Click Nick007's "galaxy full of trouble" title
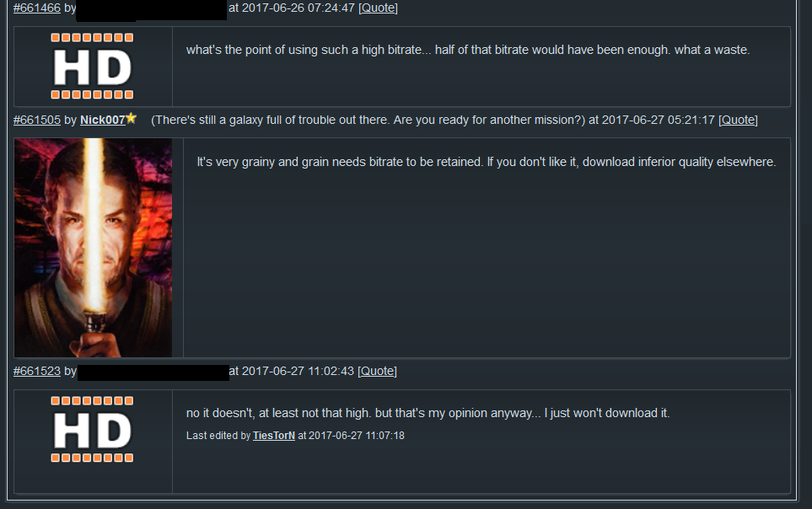812x509 pixels. (368, 120)
